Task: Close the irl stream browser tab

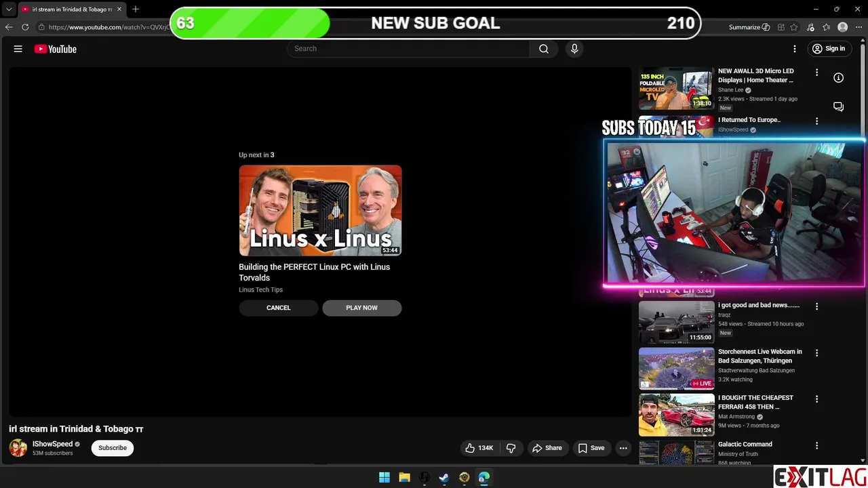Action: pyautogui.click(x=119, y=9)
